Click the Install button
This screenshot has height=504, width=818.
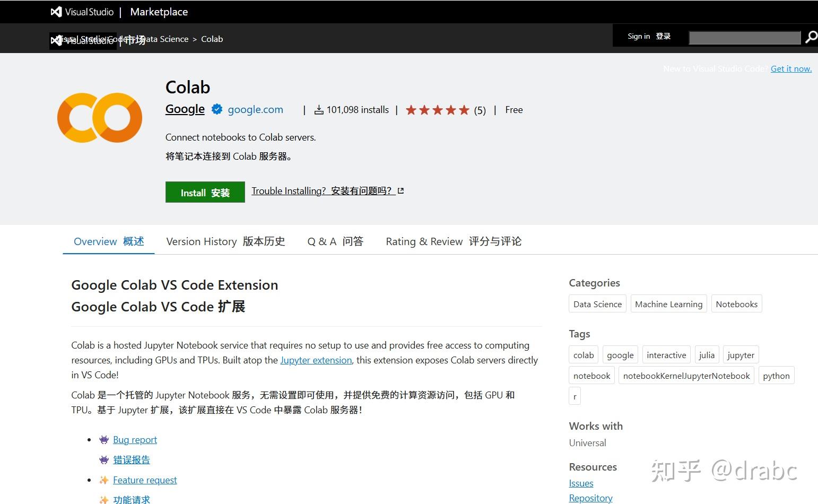point(205,192)
